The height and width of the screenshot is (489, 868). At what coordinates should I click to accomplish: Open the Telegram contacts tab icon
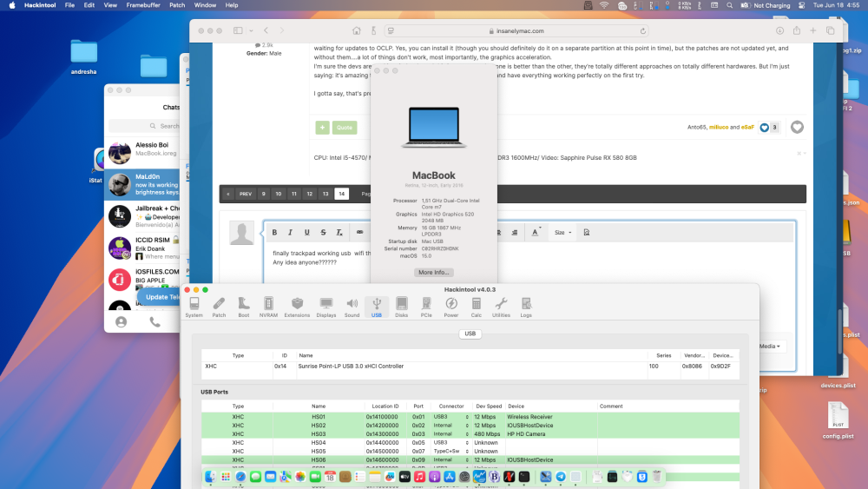pos(122,321)
